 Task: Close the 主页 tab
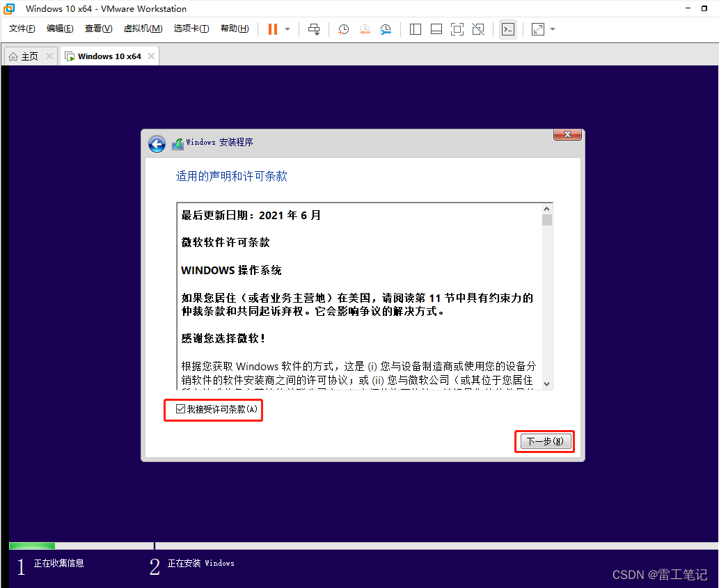tap(49, 56)
